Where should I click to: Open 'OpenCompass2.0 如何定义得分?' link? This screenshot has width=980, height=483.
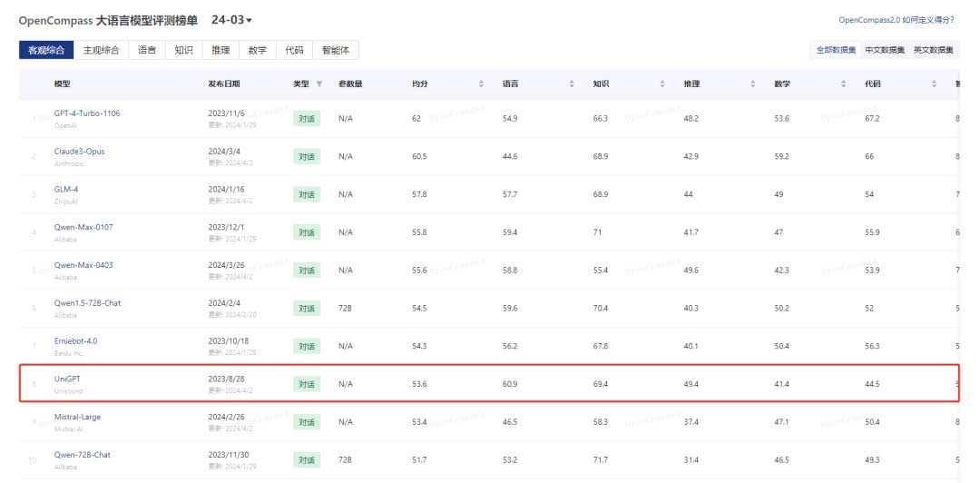click(x=896, y=20)
